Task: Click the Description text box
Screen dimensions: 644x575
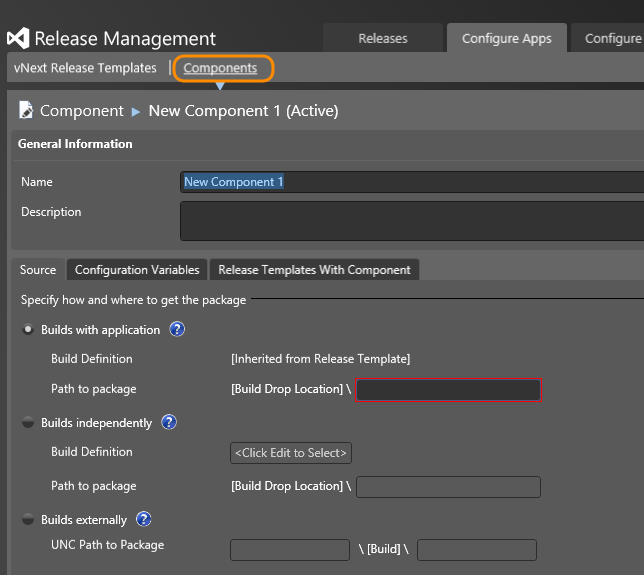Action: (412, 221)
